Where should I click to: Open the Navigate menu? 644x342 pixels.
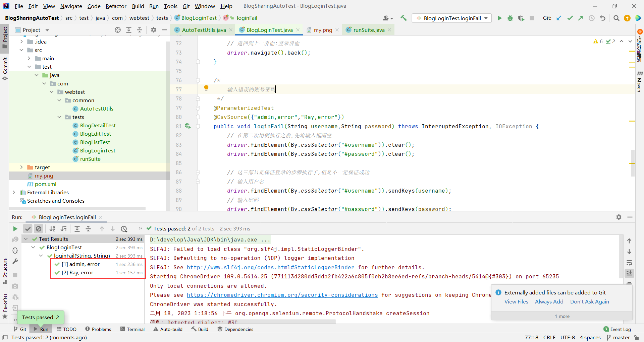point(71,6)
